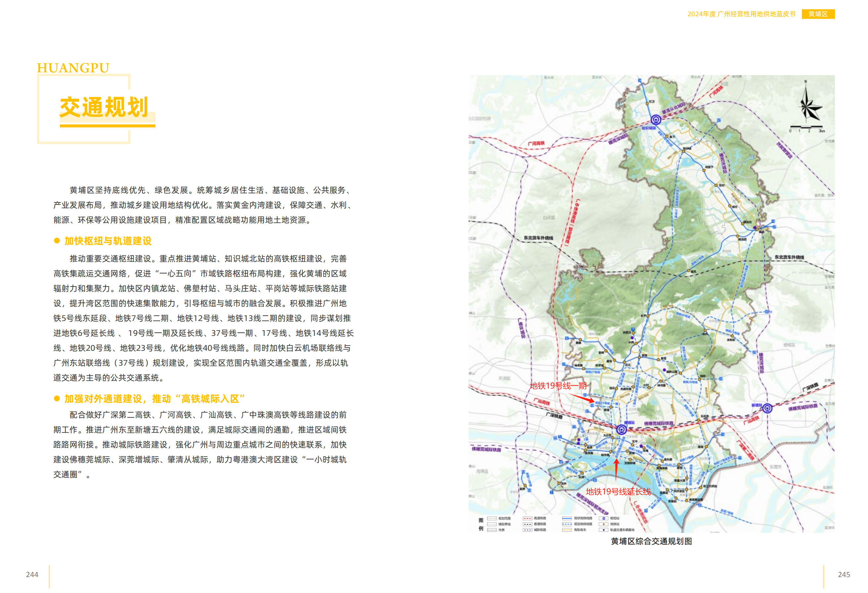Click the 高速铁路 red dashed legend sample
This screenshot has width=868, height=593.
(527, 518)
